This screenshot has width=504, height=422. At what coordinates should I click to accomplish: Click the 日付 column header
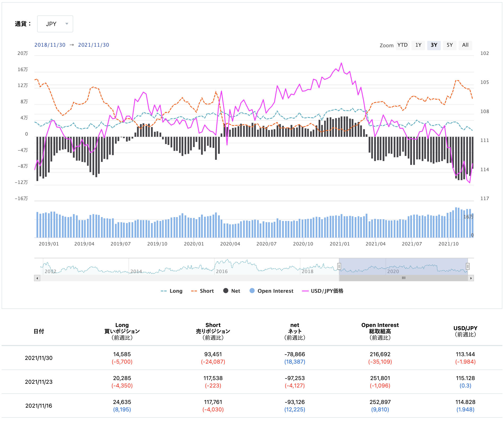39,331
